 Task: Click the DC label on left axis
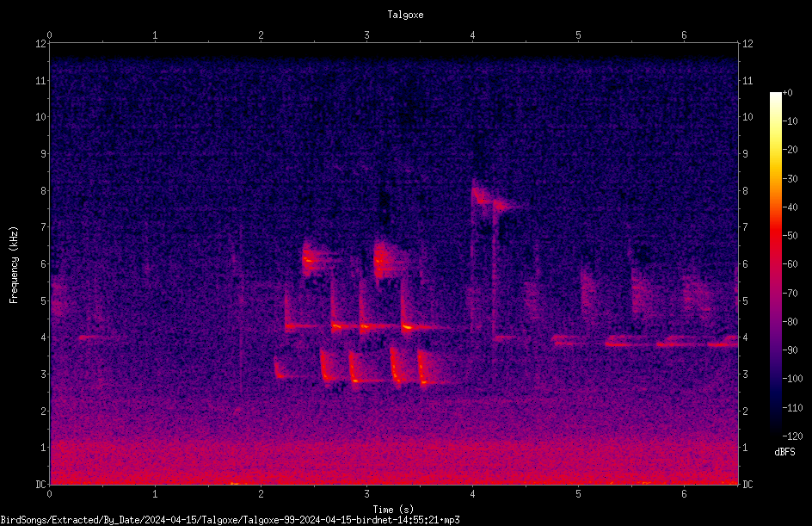point(41,485)
